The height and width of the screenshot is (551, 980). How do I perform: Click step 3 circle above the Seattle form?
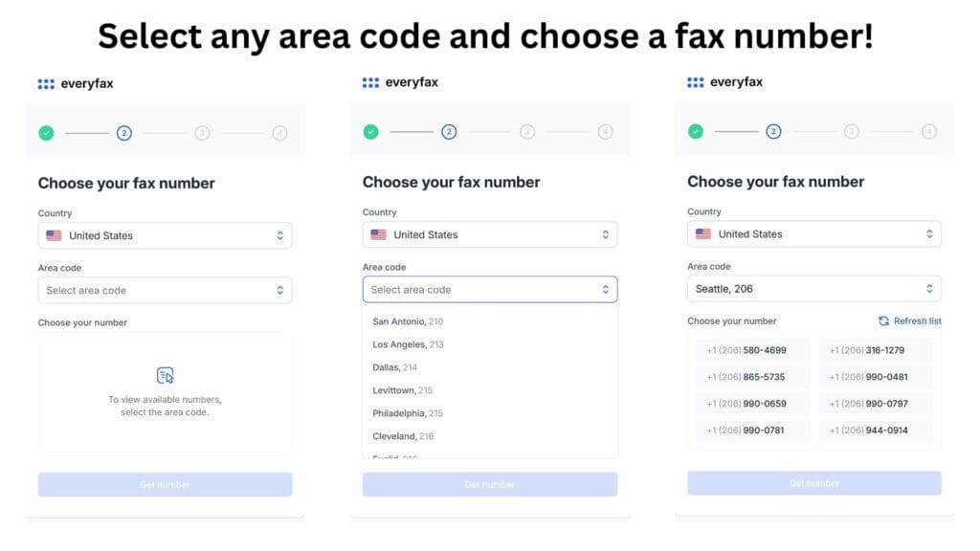coord(851,132)
